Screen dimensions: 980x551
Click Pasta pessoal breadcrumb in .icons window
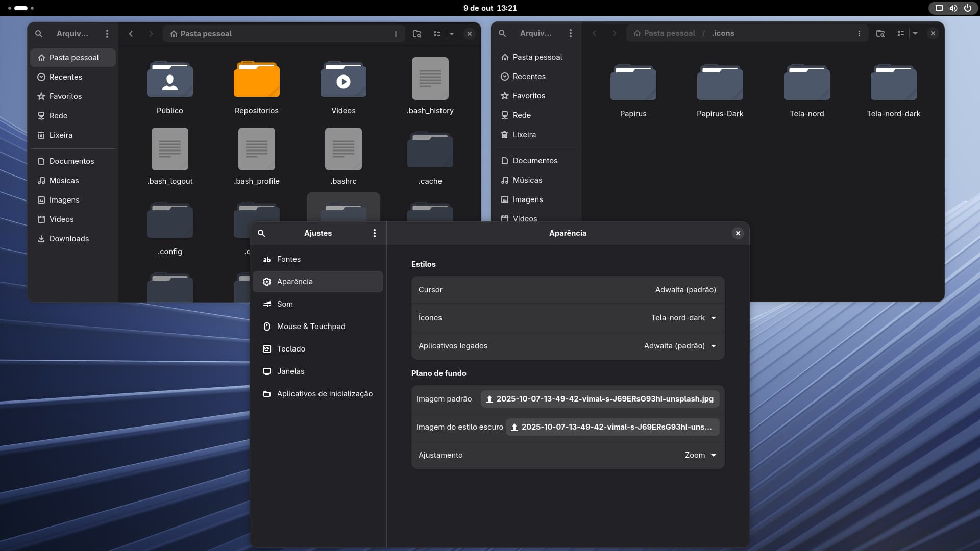coord(669,33)
